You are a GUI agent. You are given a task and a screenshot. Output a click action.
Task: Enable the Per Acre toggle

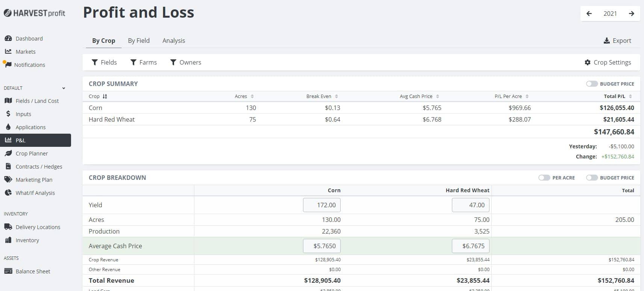click(544, 178)
